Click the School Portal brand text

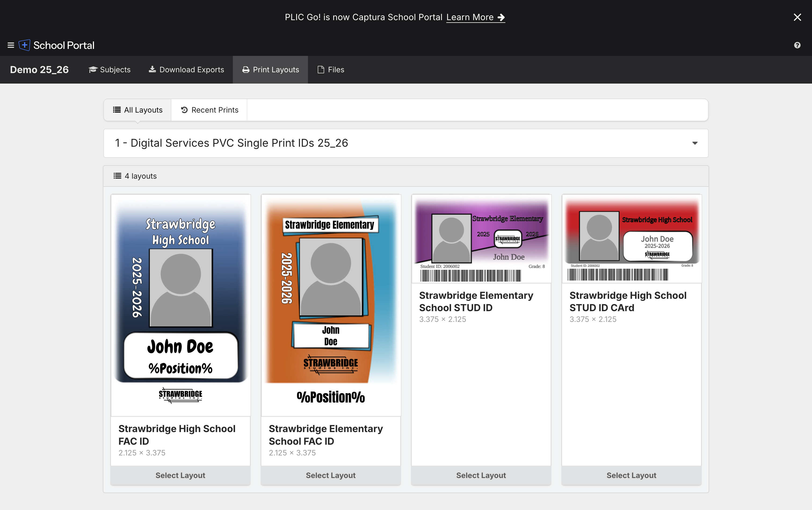[x=64, y=45]
